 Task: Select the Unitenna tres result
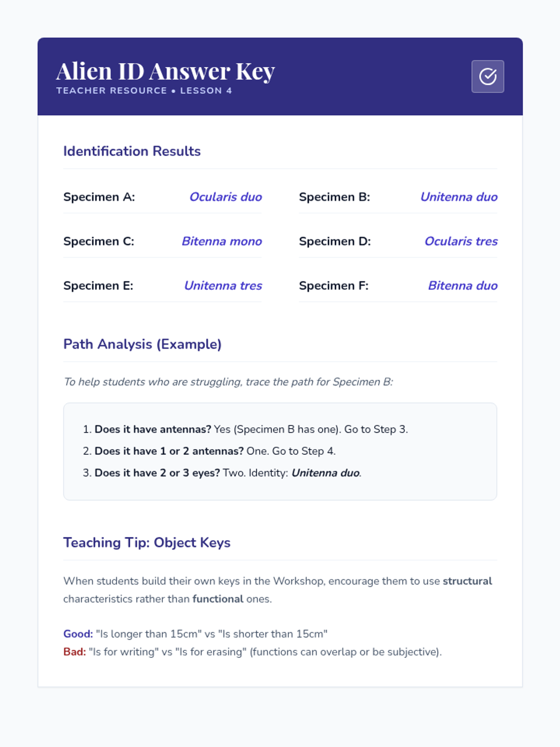click(223, 286)
